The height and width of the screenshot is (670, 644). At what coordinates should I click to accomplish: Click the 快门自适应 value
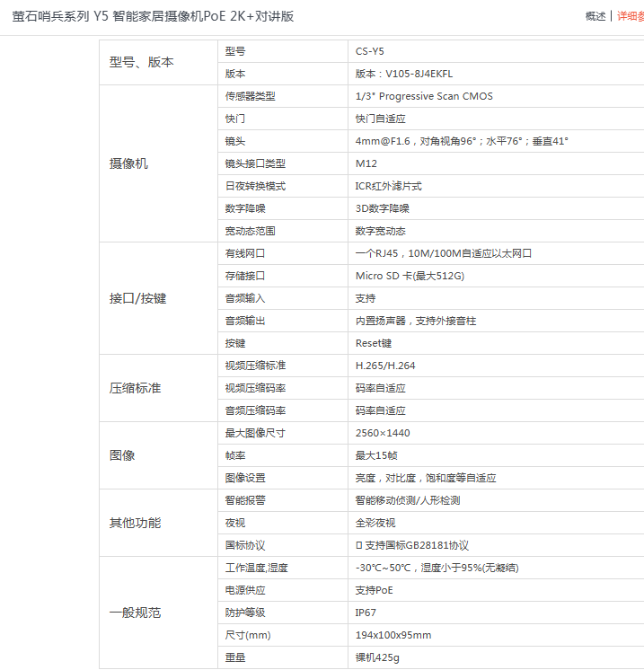coord(380,119)
